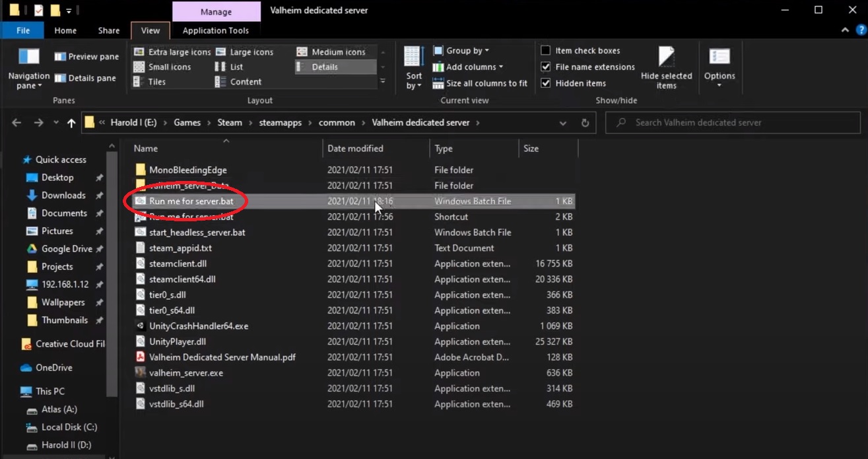
Task: Navigate up one folder level
Action: [71, 122]
